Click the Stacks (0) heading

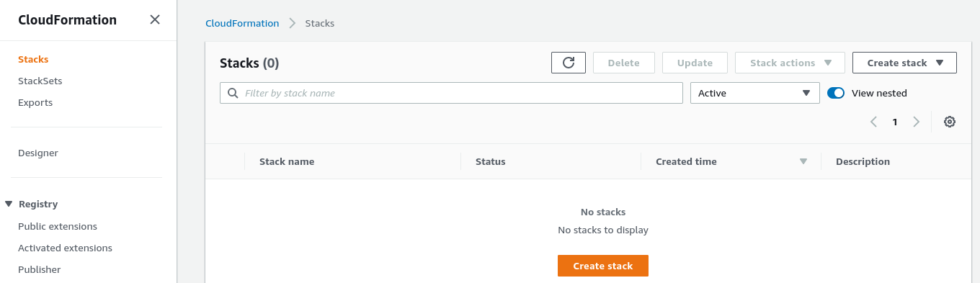point(249,63)
